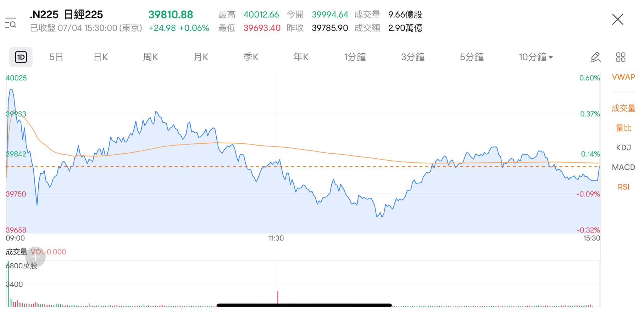Viewport: 644px width, 313px height.
Task: Click the black home indicator bar
Action: (x=304, y=305)
